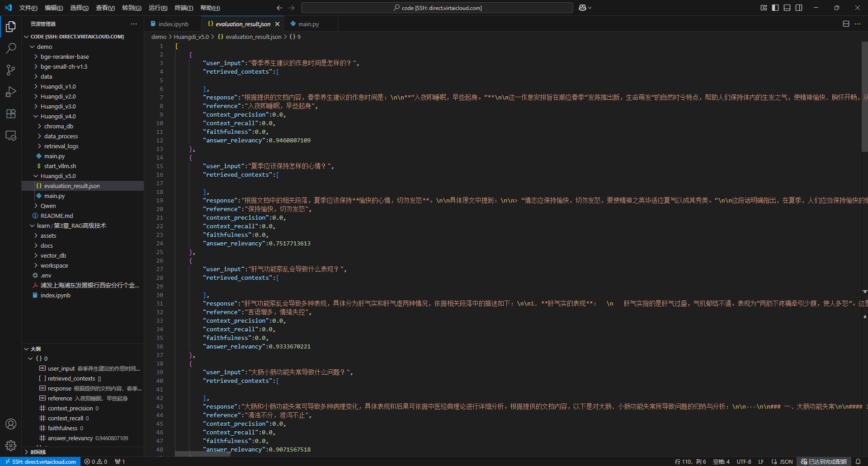This screenshot has height=466, width=868.
Task: Click the editor vertical scrollbar
Action: (x=864, y=97)
